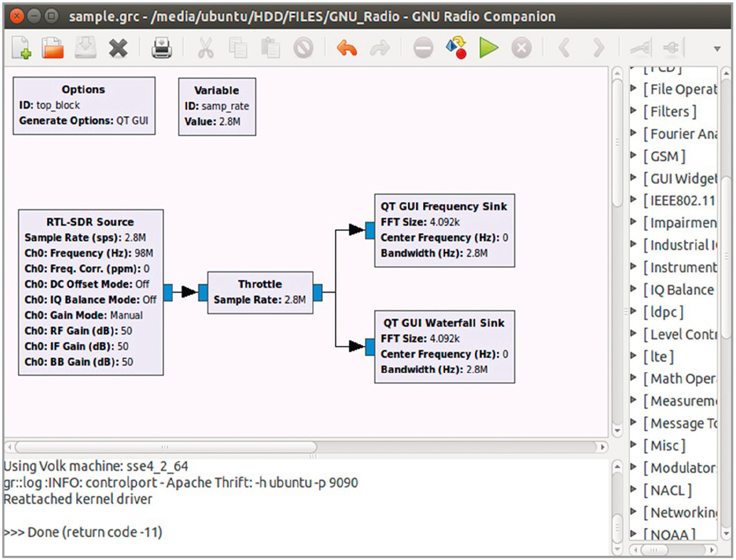Image resolution: width=736 pixels, height=560 pixels.
Task: Select the Variable samp_rate block
Action: click(x=217, y=107)
